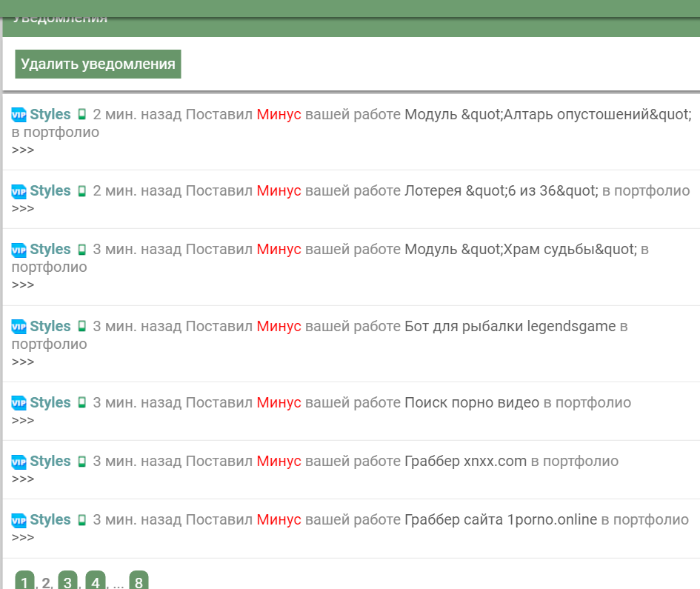Click VIP badge in Лотерея 6 из 36 notification
This screenshot has width=700, height=589.
click(x=19, y=191)
